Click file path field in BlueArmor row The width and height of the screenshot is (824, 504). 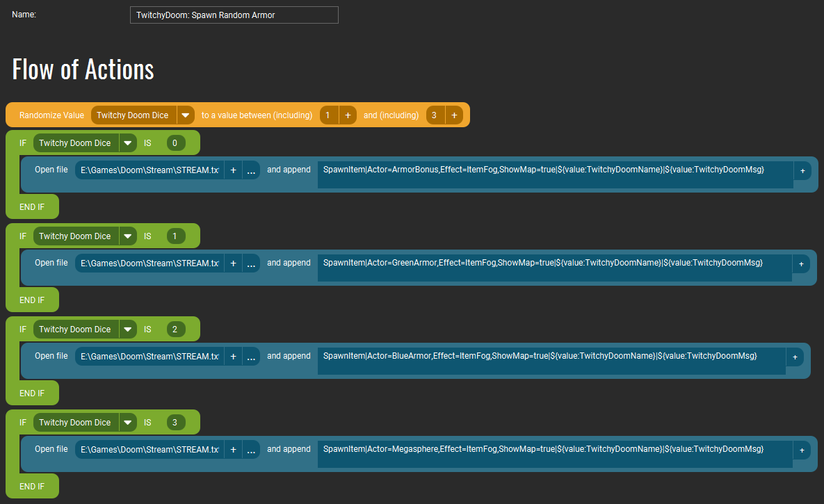click(x=150, y=356)
